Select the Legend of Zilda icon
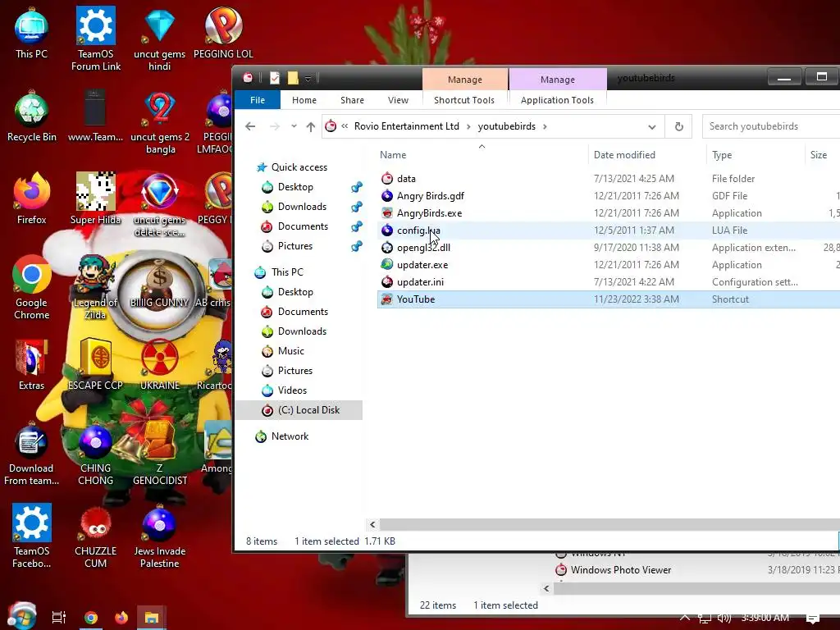 (x=95, y=288)
